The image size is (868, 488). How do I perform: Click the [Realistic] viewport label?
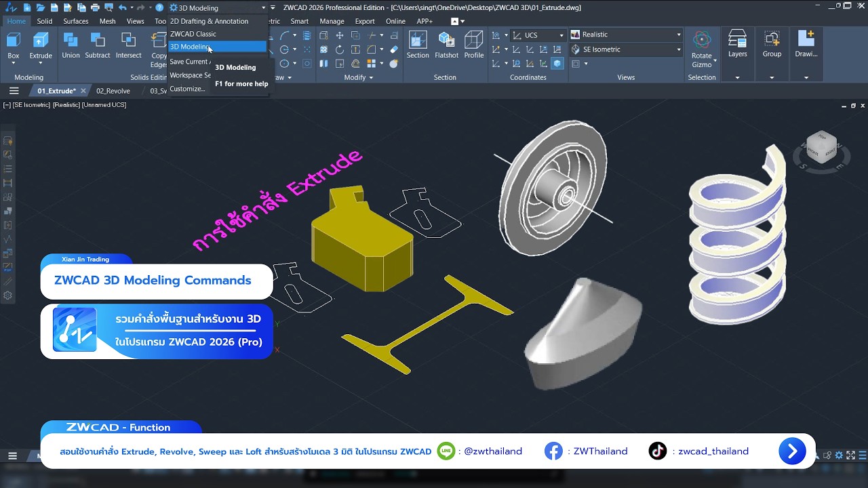[66, 105]
